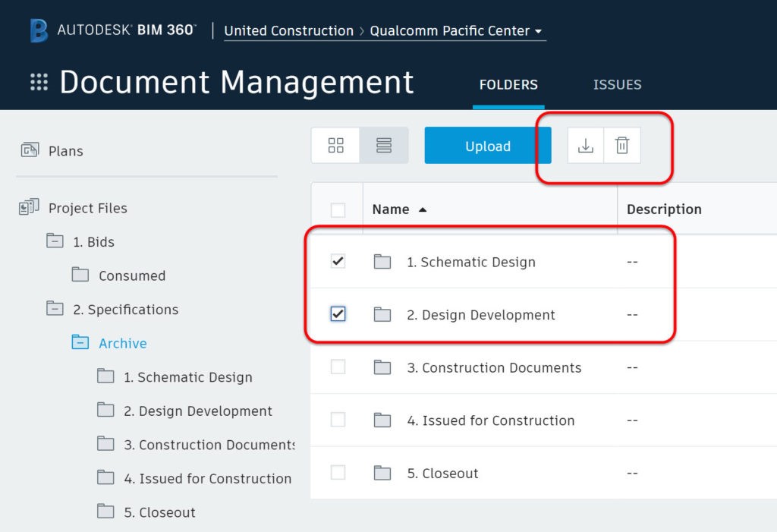777x532 pixels.
Task: Click description cell of 5. Closeout
Action: pos(632,473)
